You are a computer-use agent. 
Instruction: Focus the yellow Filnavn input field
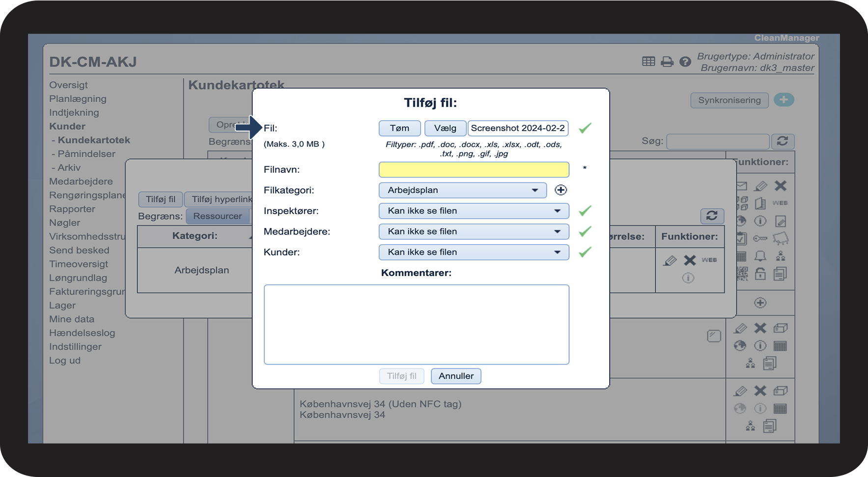[474, 169]
